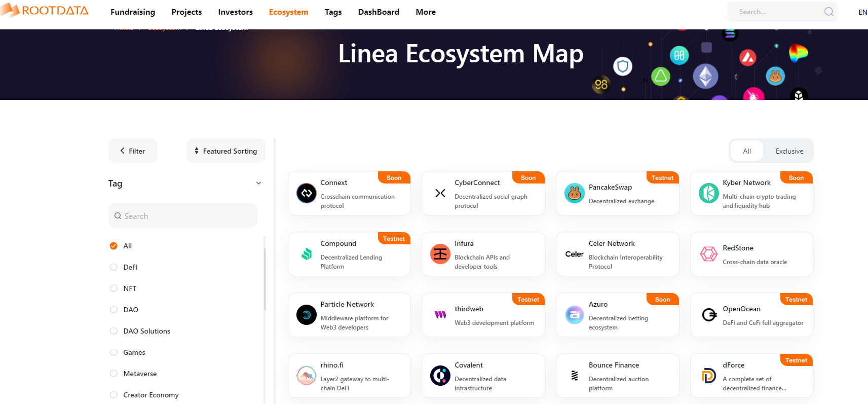This screenshot has height=404, width=868.
Task: Click the Kyber Network logo
Action: (x=709, y=193)
